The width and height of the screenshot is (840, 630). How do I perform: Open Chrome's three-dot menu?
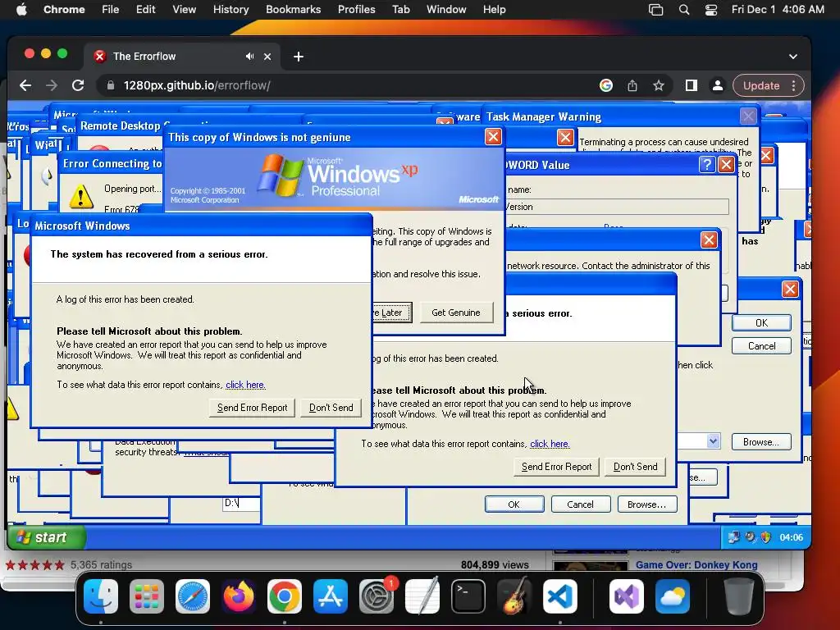pyautogui.click(x=794, y=85)
